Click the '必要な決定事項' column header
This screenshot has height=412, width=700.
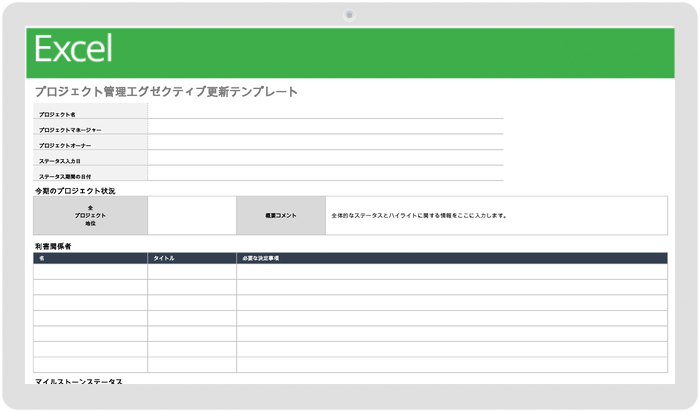(x=452, y=258)
